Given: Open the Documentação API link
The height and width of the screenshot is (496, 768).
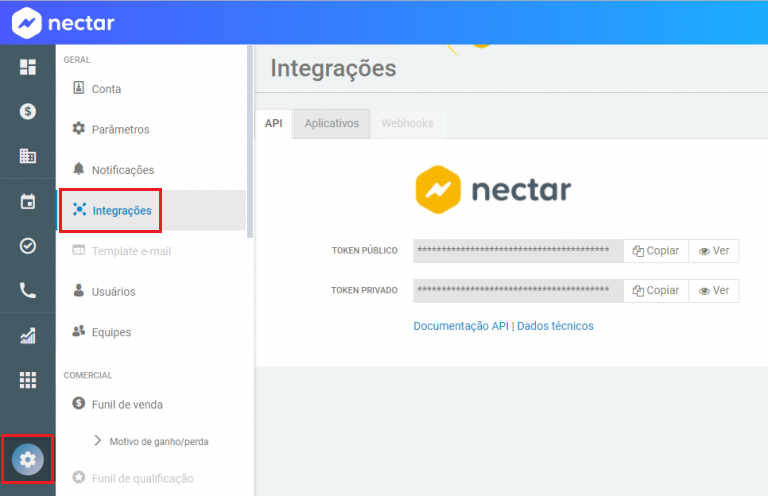Looking at the screenshot, I should click(461, 326).
